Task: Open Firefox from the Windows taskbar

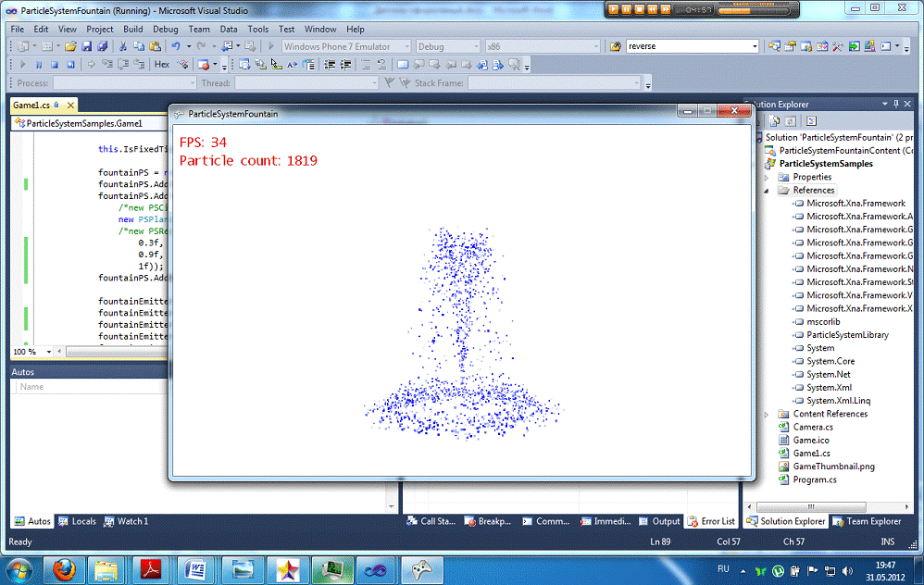Action: pos(64,570)
